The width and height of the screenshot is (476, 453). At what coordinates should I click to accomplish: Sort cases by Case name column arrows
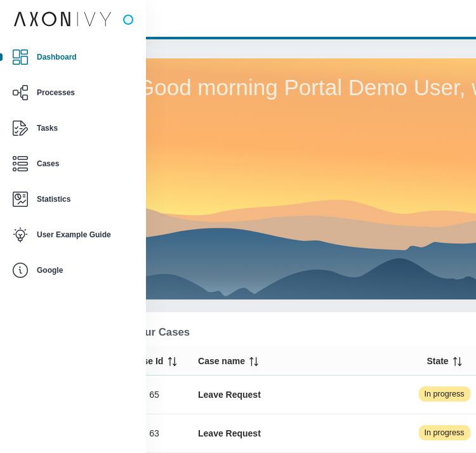point(254,362)
